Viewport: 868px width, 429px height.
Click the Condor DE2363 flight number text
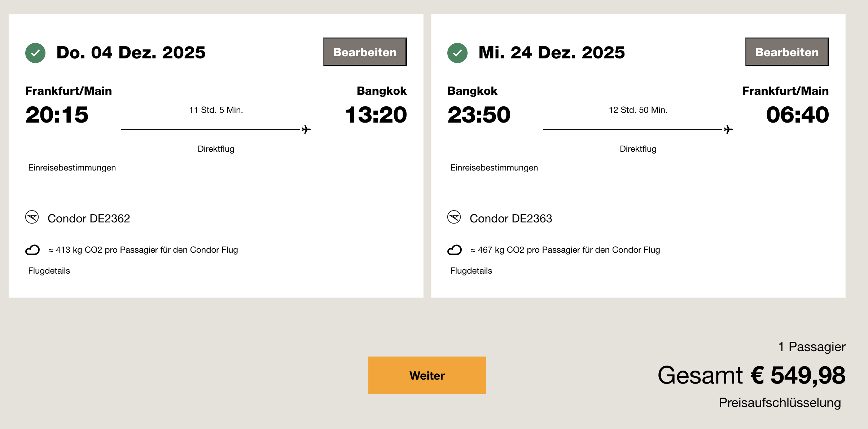coord(511,218)
